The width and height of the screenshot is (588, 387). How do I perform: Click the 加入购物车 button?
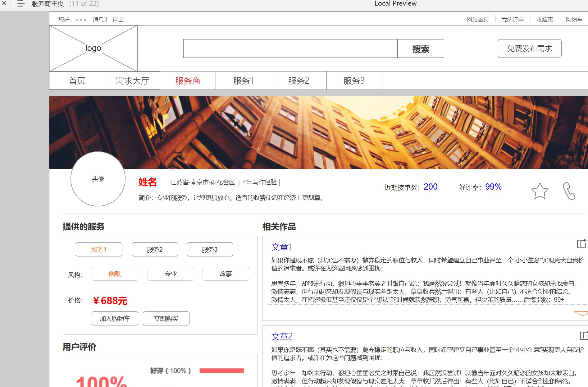click(x=115, y=318)
